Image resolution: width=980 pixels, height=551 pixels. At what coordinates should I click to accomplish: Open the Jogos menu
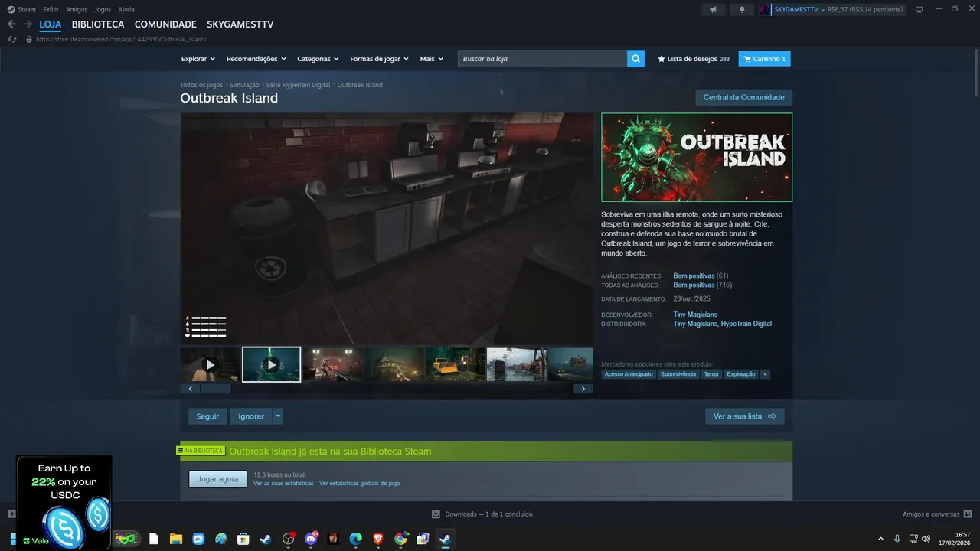(103, 9)
